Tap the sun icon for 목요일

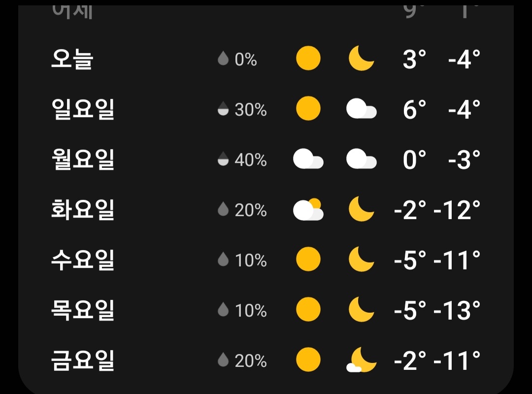[x=308, y=310]
